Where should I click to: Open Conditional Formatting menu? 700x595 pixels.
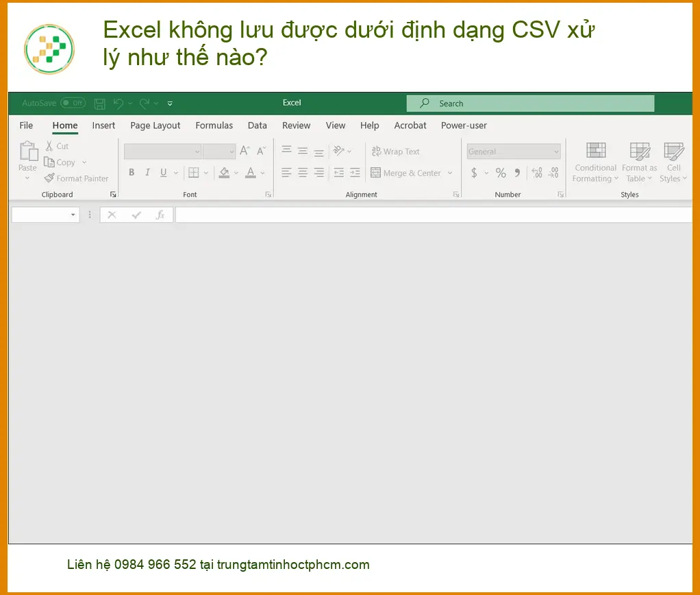click(x=595, y=162)
